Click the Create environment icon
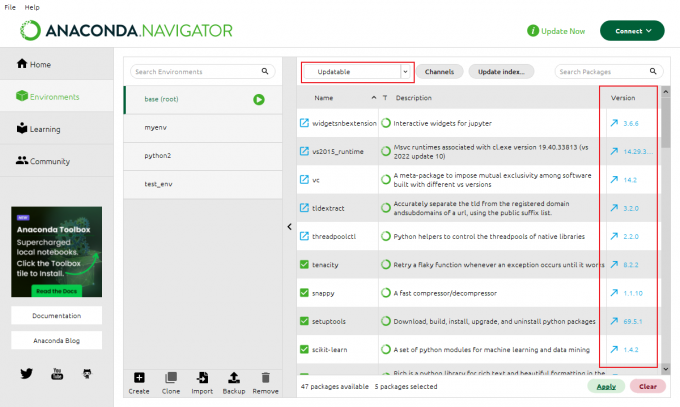This screenshot has height=407, width=680. click(139, 378)
